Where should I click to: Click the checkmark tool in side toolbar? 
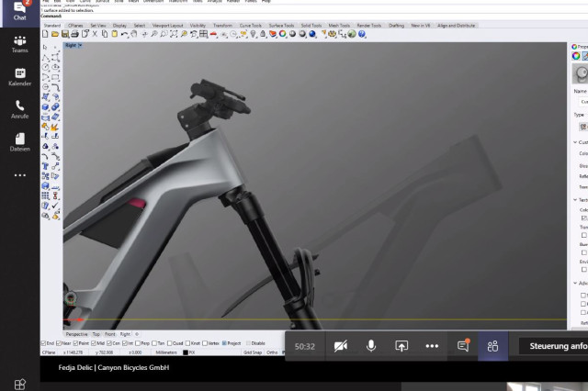point(55,206)
